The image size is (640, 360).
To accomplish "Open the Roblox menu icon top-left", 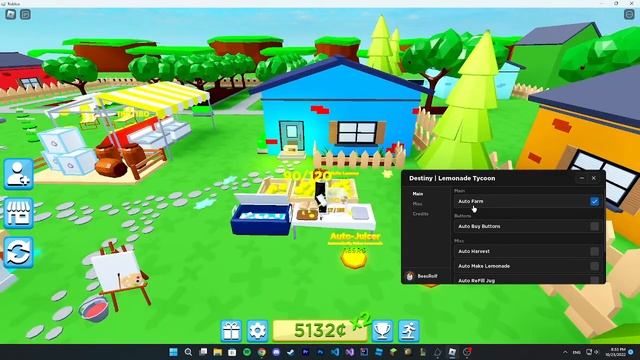I will [x=11, y=14].
